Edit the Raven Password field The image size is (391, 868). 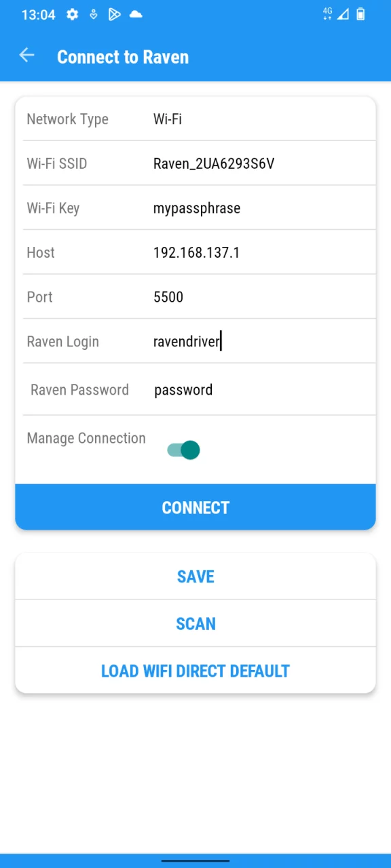coord(261,390)
